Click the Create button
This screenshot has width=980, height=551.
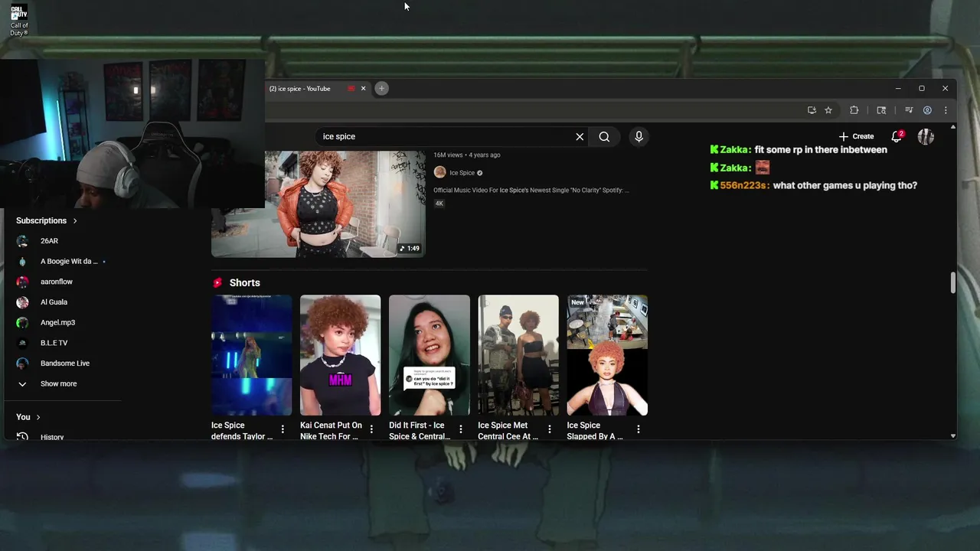pyautogui.click(x=856, y=136)
